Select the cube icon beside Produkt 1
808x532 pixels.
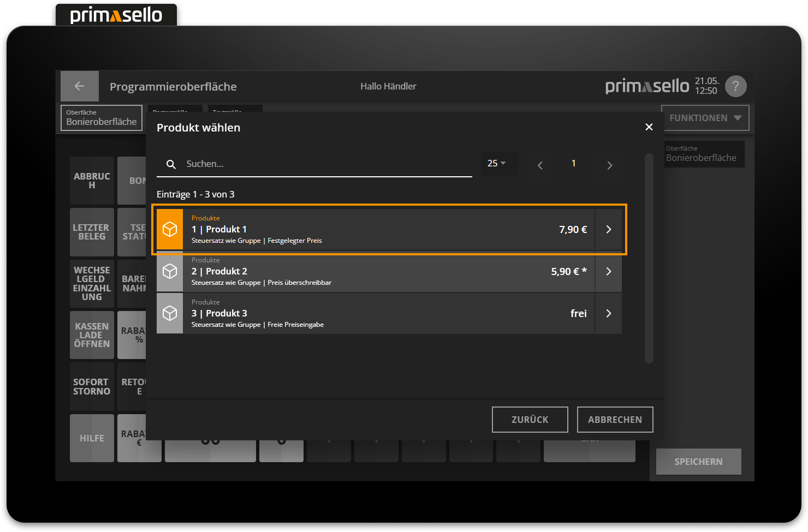[x=170, y=229]
